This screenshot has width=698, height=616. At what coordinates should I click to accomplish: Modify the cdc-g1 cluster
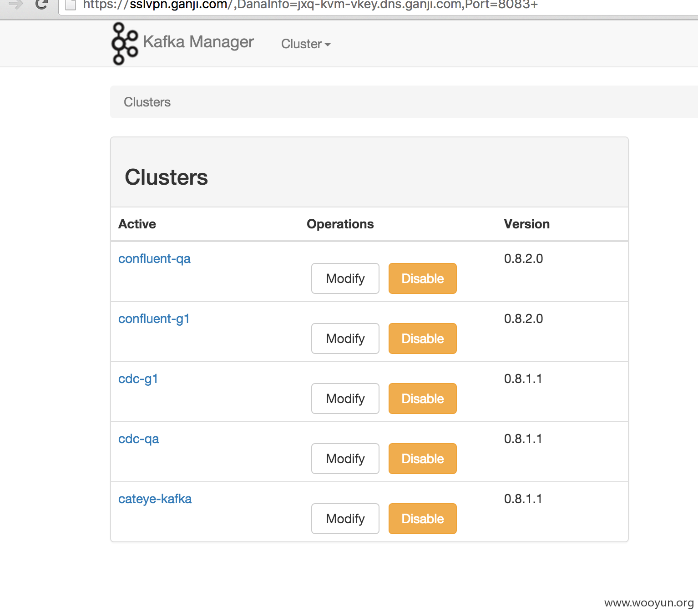click(x=345, y=399)
